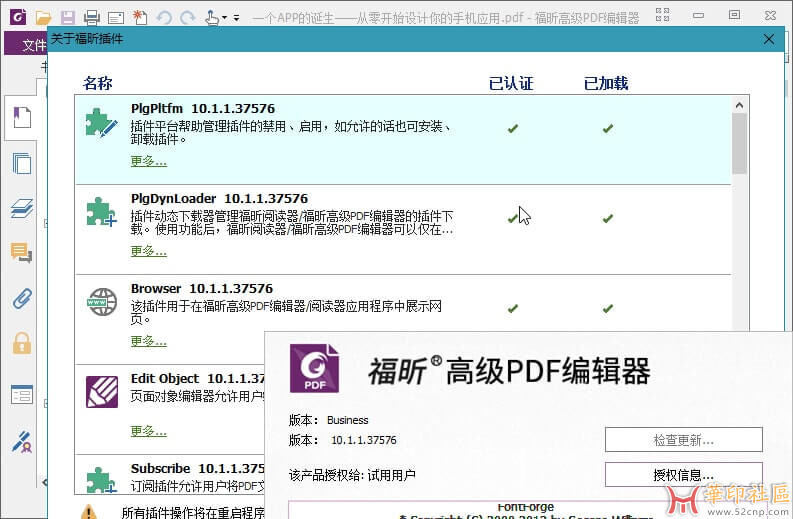Click the Foxit PDF logo in About panel
This screenshot has height=519, width=793.
coord(314,368)
